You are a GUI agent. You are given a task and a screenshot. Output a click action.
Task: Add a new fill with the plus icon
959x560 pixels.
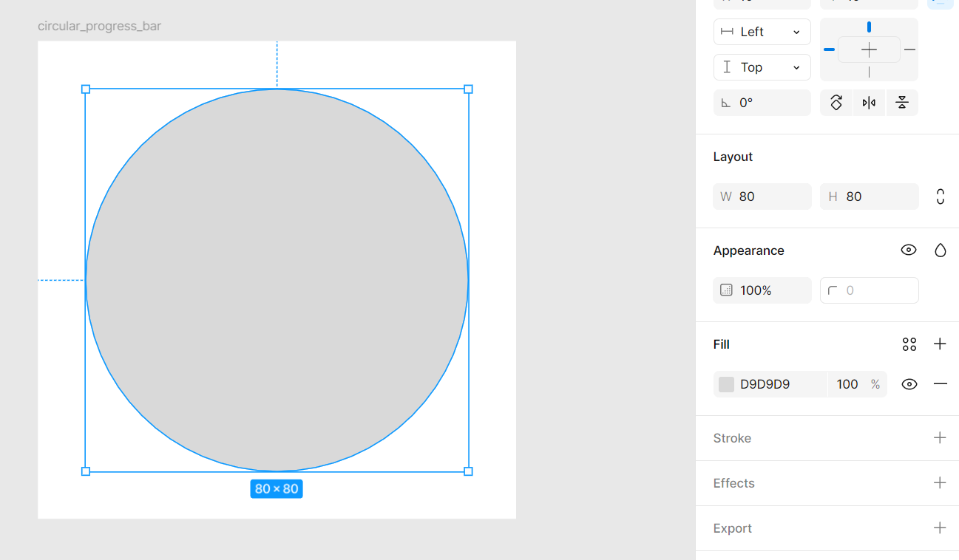pyautogui.click(x=940, y=344)
